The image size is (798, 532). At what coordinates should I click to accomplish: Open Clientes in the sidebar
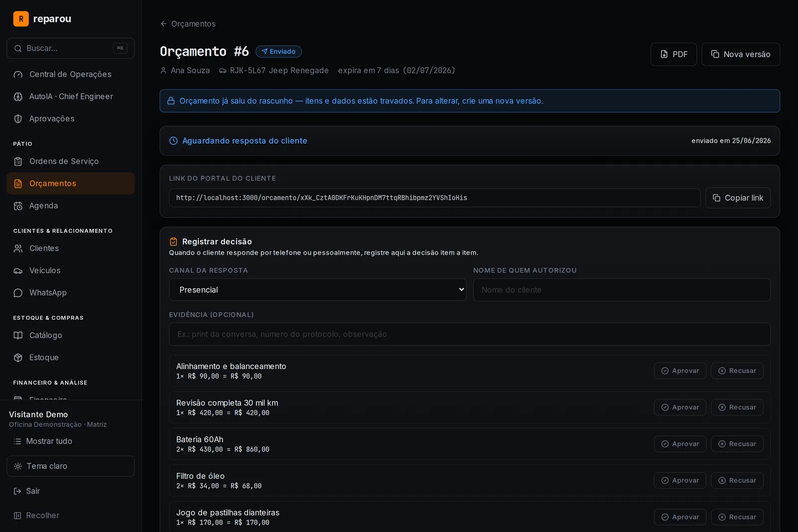pyautogui.click(x=71, y=248)
